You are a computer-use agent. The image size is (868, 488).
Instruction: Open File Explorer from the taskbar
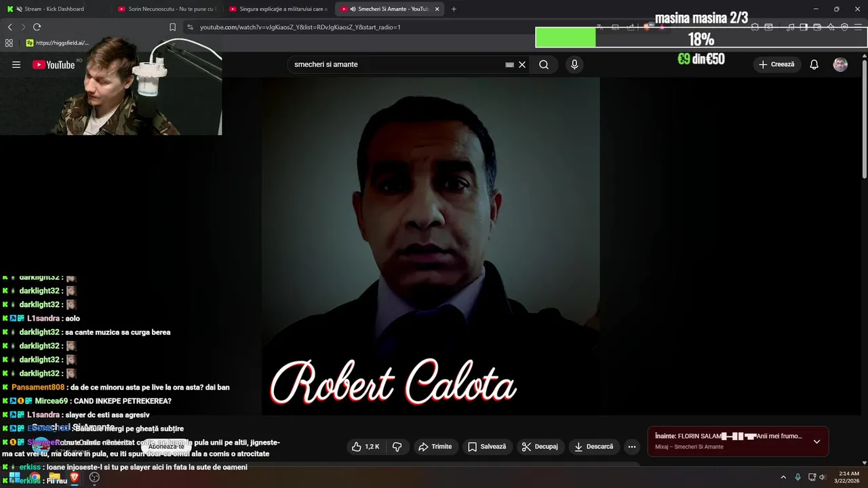(x=54, y=477)
